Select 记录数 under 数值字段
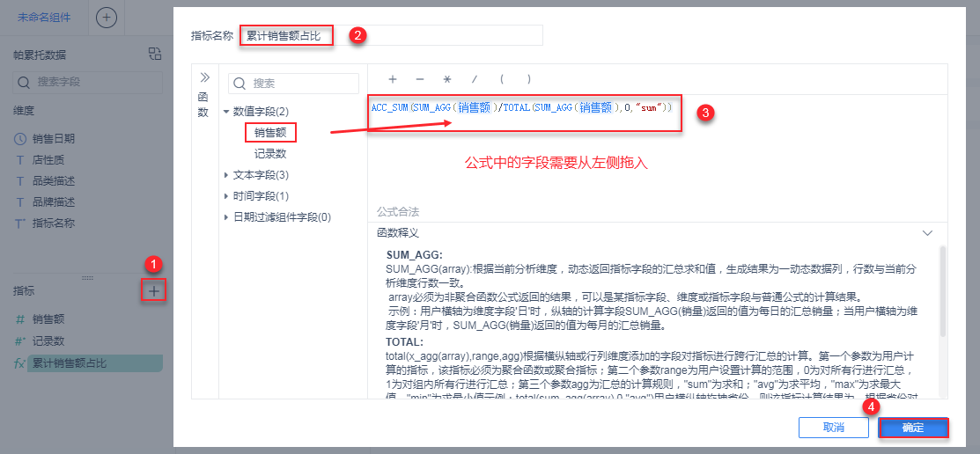Image resolution: width=980 pixels, height=454 pixels. tap(270, 154)
